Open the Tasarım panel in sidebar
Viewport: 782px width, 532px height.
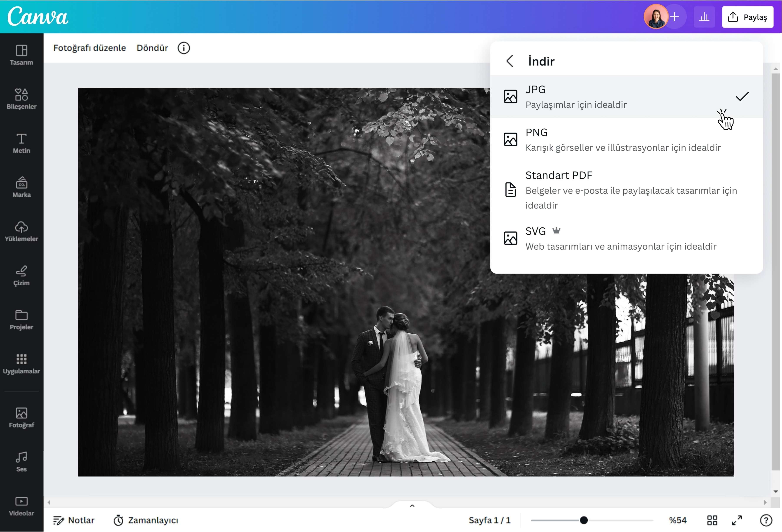[x=21, y=55]
